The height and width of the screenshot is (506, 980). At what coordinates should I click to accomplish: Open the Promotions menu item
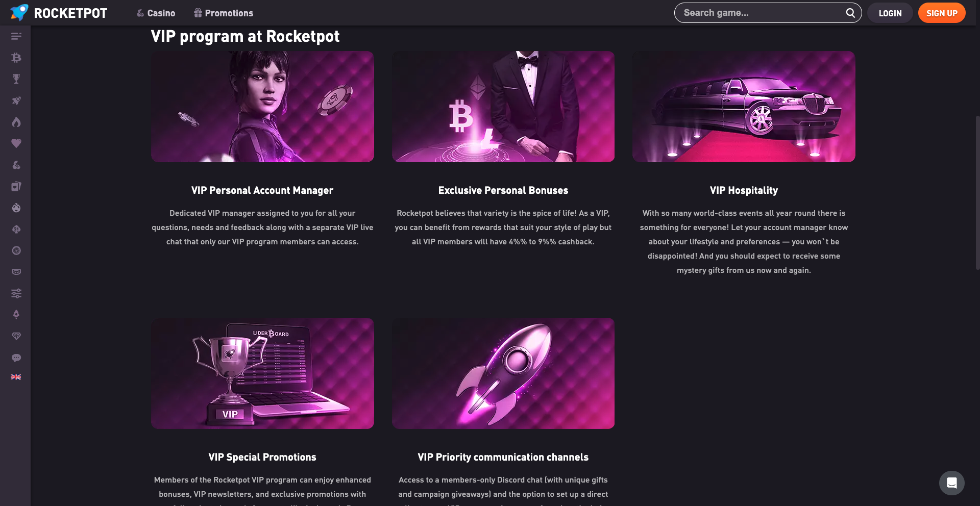click(224, 13)
